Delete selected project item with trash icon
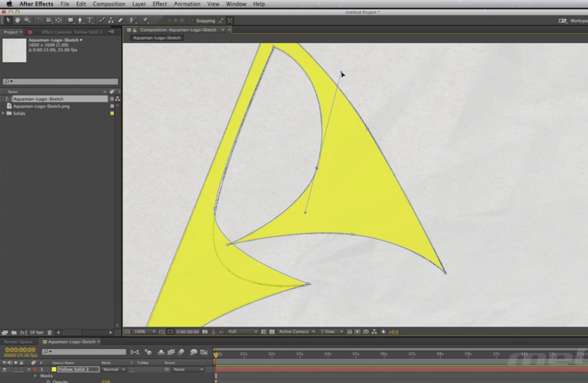The image size is (588, 383). [50, 332]
